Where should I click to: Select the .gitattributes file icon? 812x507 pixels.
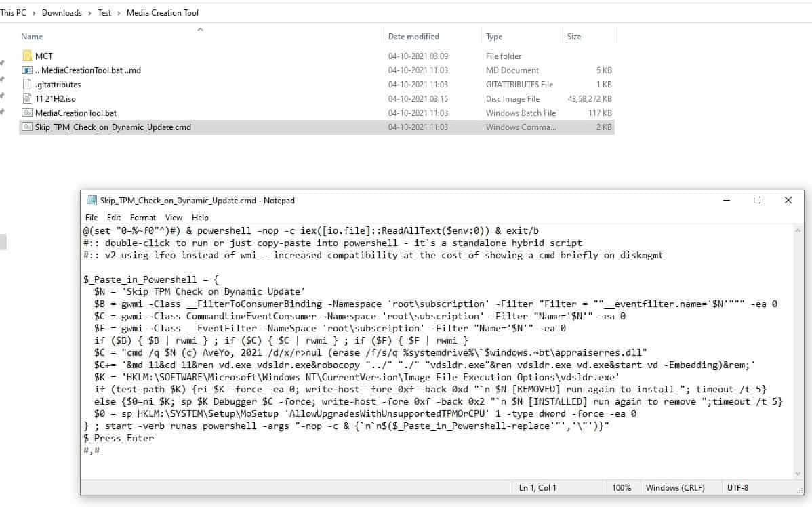27,85
